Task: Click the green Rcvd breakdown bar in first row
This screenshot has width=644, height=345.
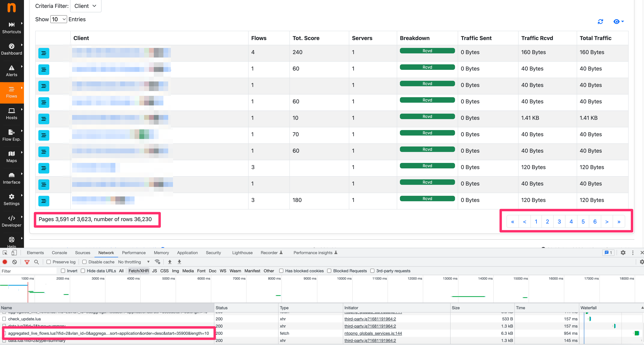Action: [x=427, y=50]
